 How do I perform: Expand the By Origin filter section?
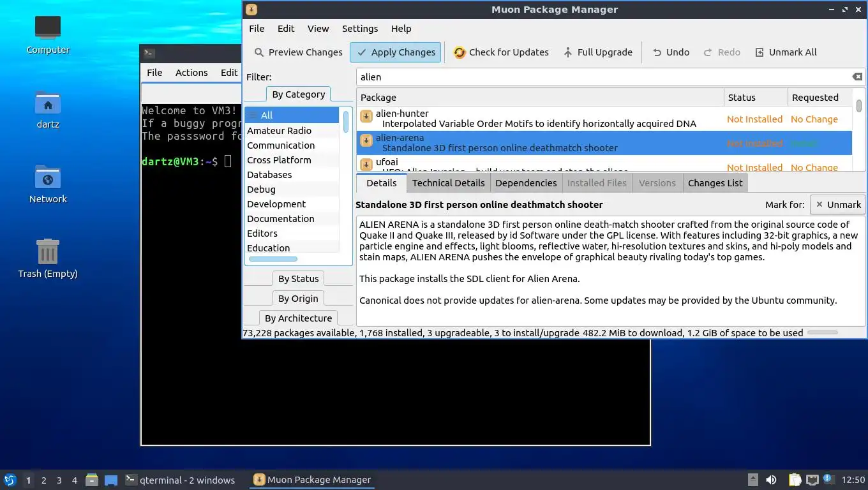pos(298,299)
